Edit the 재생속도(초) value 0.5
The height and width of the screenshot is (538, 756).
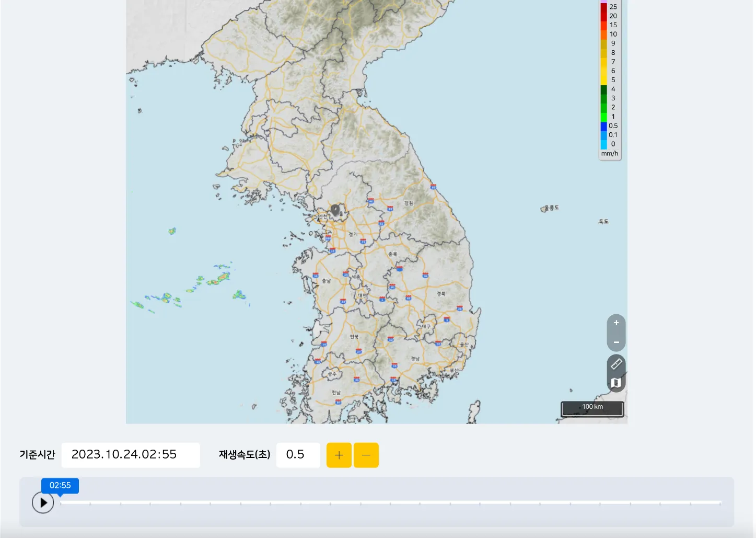point(298,455)
